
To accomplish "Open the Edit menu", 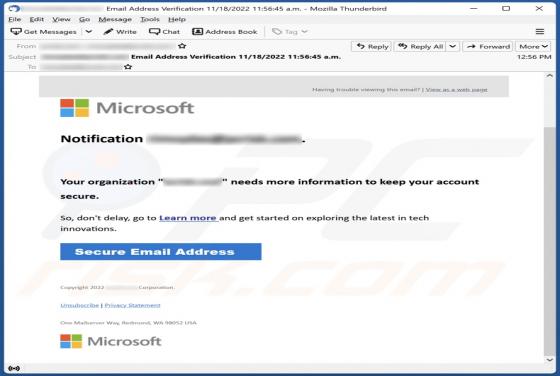I will (x=36, y=19).
